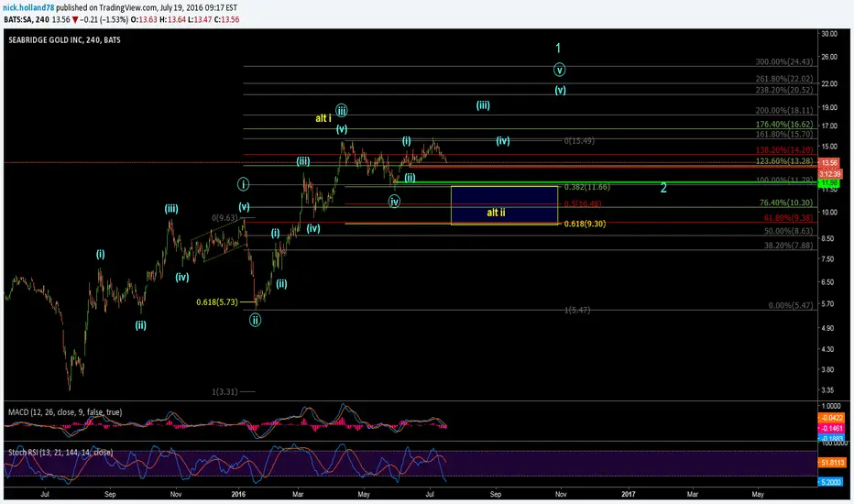
Task: Select the yellow alt i wave label
Action: 323,118
